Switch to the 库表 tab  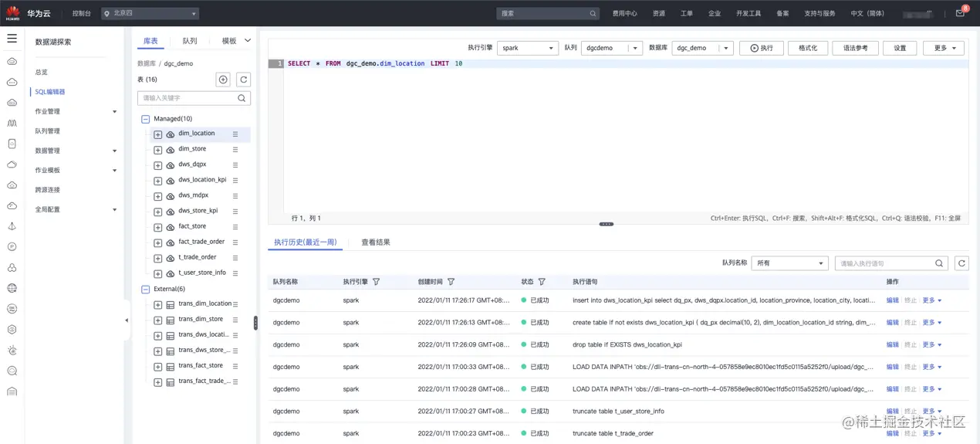tap(150, 41)
